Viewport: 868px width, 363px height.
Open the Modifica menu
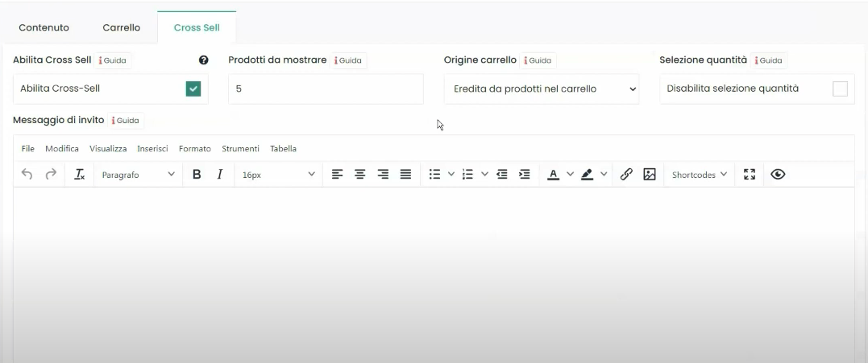click(62, 149)
